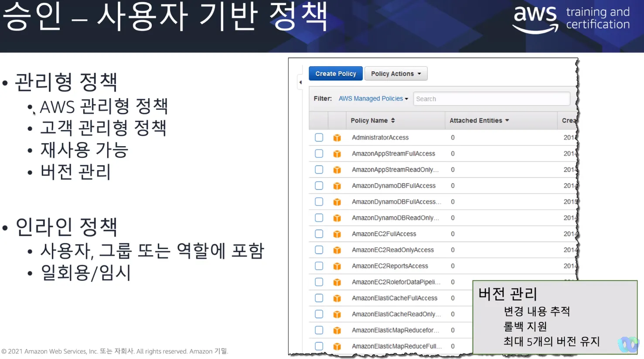The height and width of the screenshot is (359, 644).
Task: Click the '변경 내용 추적' line
Action: [x=537, y=311]
